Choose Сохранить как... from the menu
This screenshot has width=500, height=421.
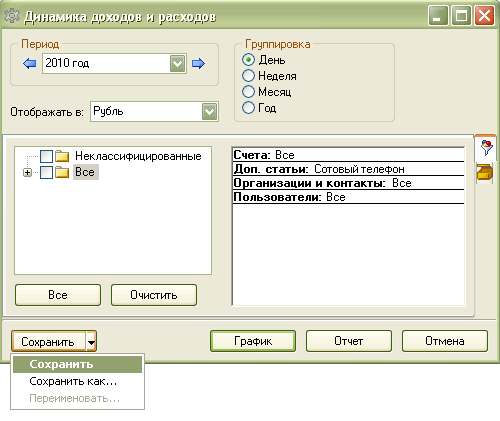(x=73, y=381)
